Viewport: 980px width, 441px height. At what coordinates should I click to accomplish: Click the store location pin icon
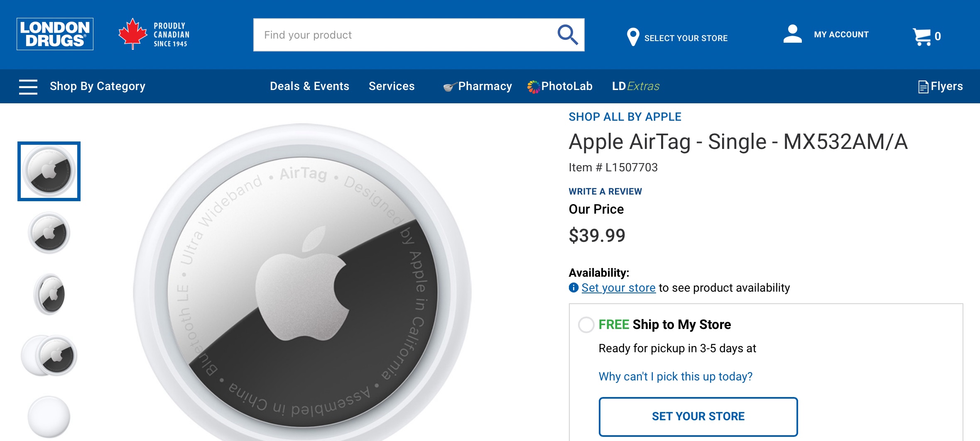[632, 37]
